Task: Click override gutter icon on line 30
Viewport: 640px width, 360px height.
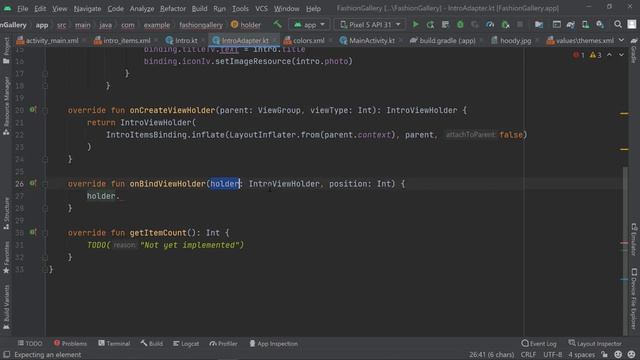Action: point(33,232)
